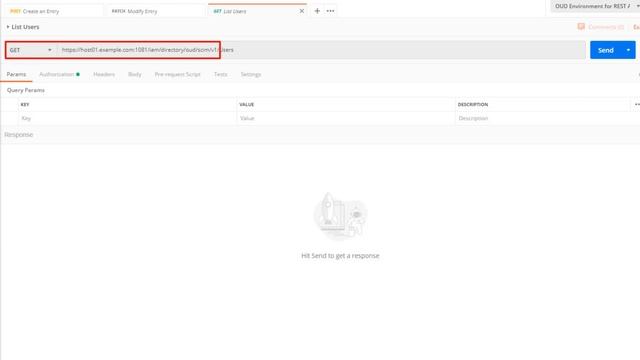Image resolution: width=640 pixels, height=360 pixels.
Task: Click the query param Key field
Action: coord(127,118)
